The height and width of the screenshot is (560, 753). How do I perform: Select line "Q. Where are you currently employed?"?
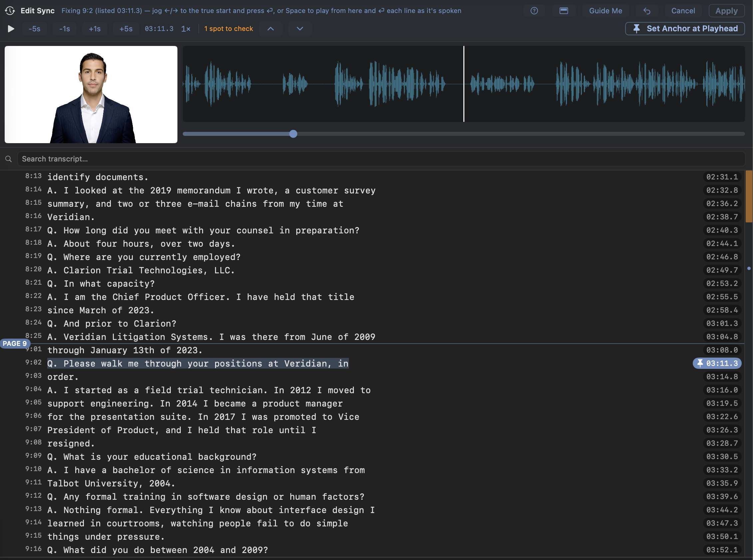coord(144,257)
